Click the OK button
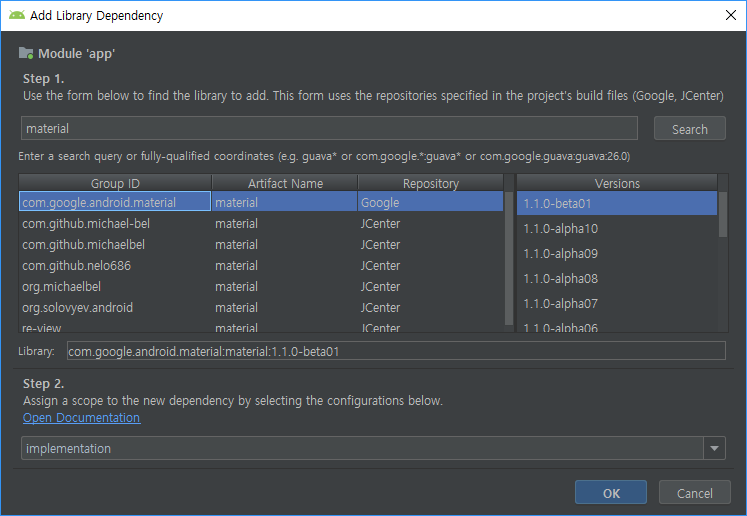 [611, 493]
